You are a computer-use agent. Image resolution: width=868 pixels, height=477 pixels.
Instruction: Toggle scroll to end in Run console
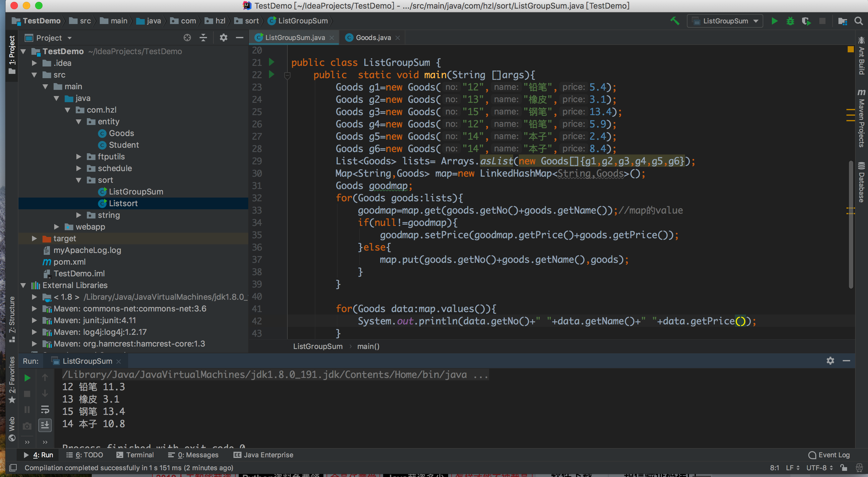click(45, 425)
